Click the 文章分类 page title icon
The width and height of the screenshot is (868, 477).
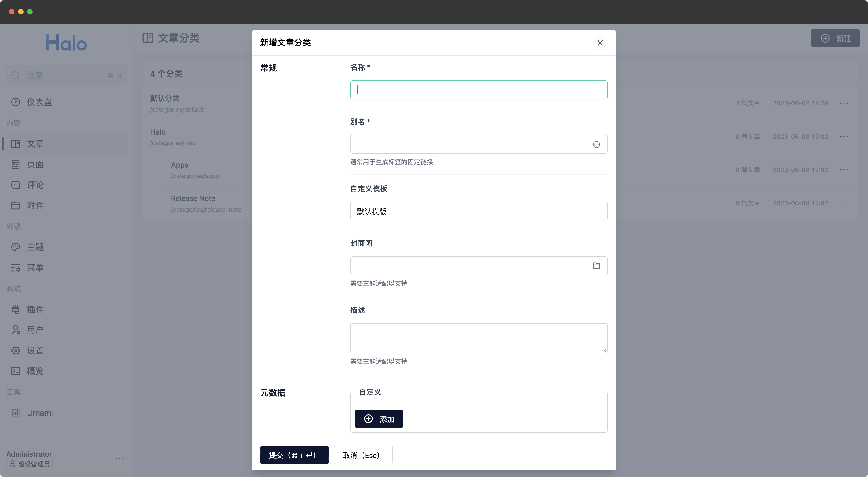[x=148, y=38]
